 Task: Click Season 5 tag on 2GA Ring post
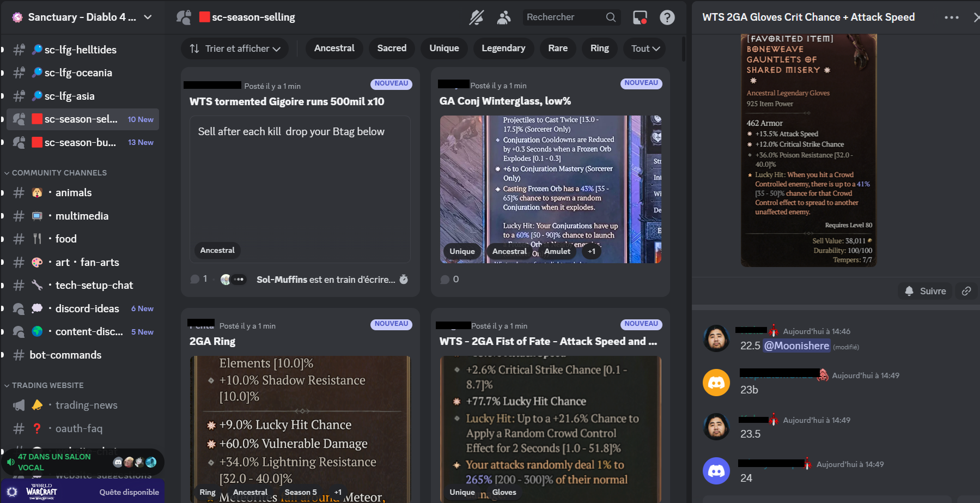[301, 492]
